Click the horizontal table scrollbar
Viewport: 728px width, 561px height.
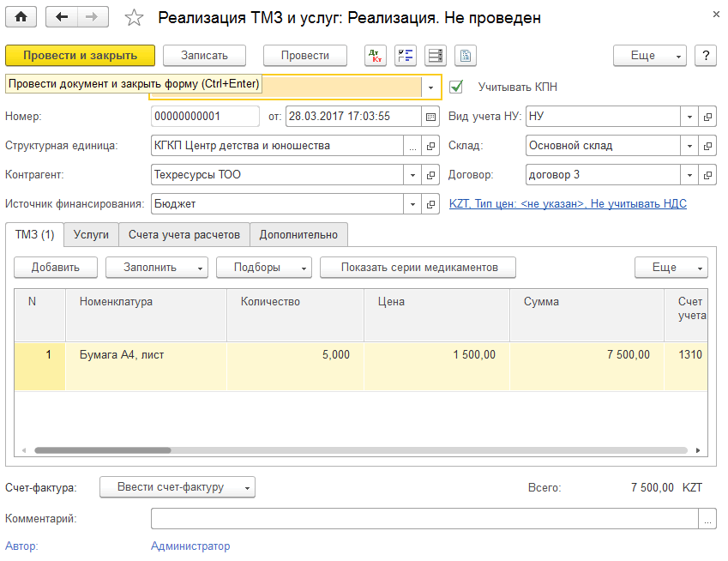coord(360,449)
